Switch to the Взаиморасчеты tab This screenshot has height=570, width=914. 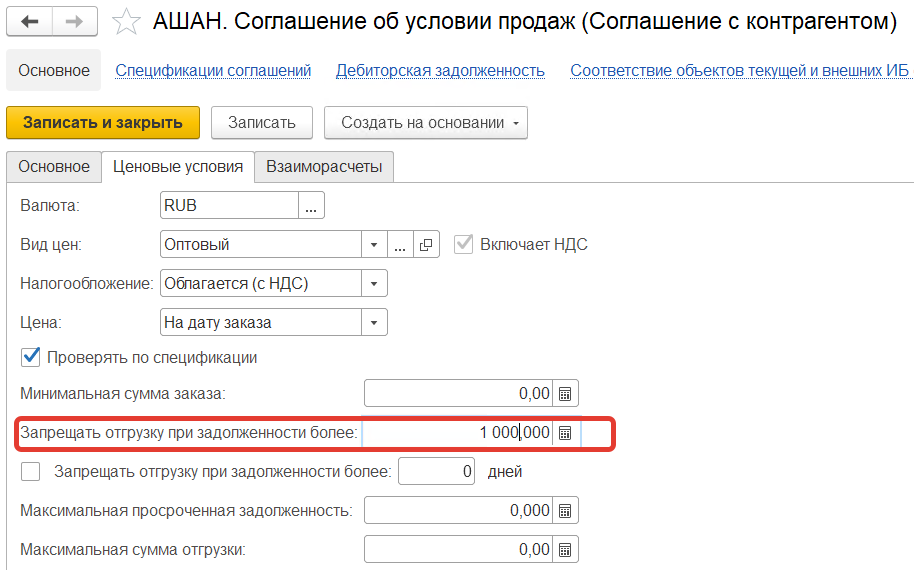pos(324,167)
